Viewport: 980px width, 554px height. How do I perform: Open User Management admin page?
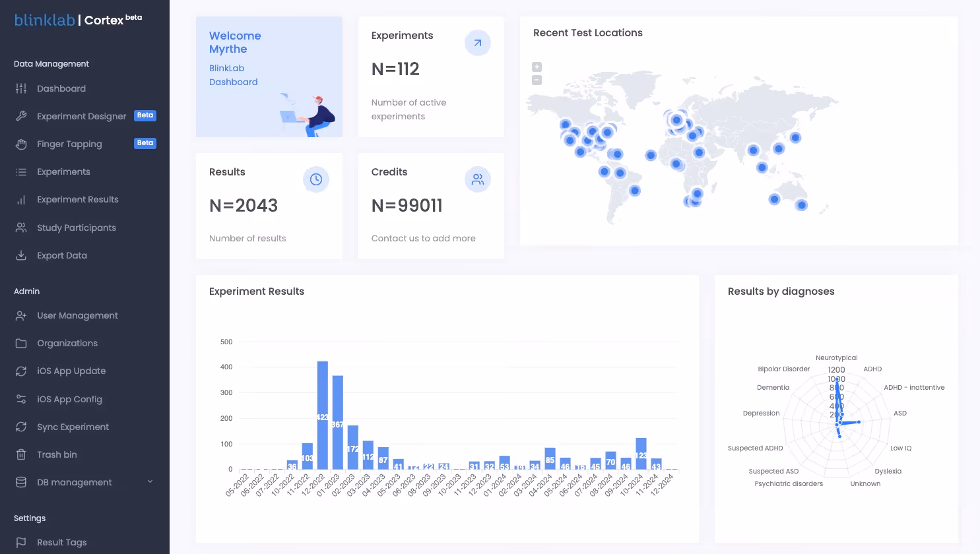tap(77, 316)
